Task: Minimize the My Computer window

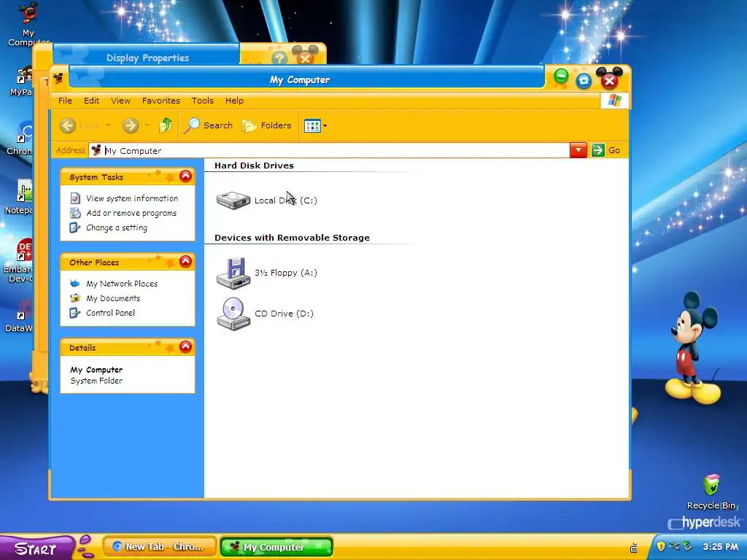Action: point(561,76)
